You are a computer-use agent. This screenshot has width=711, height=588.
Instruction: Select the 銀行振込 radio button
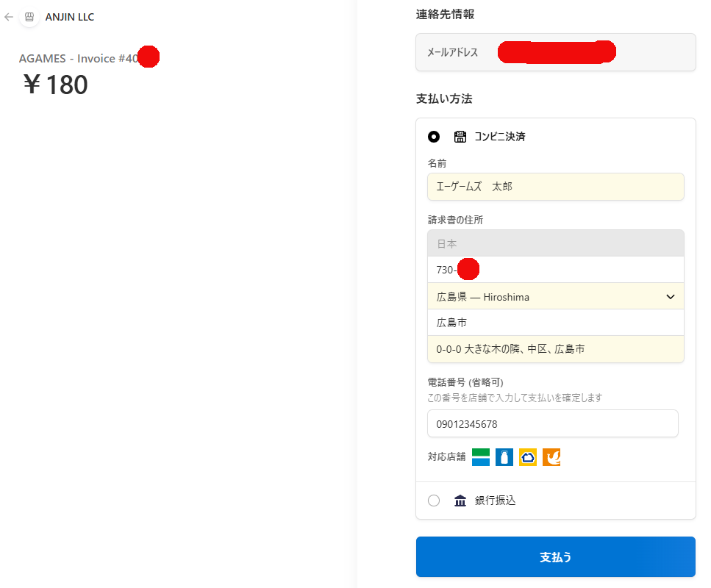point(434,501)
